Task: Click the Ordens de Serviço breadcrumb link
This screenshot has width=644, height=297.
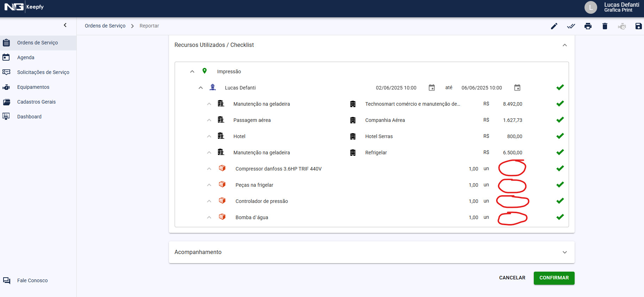Action: [105, 26]
